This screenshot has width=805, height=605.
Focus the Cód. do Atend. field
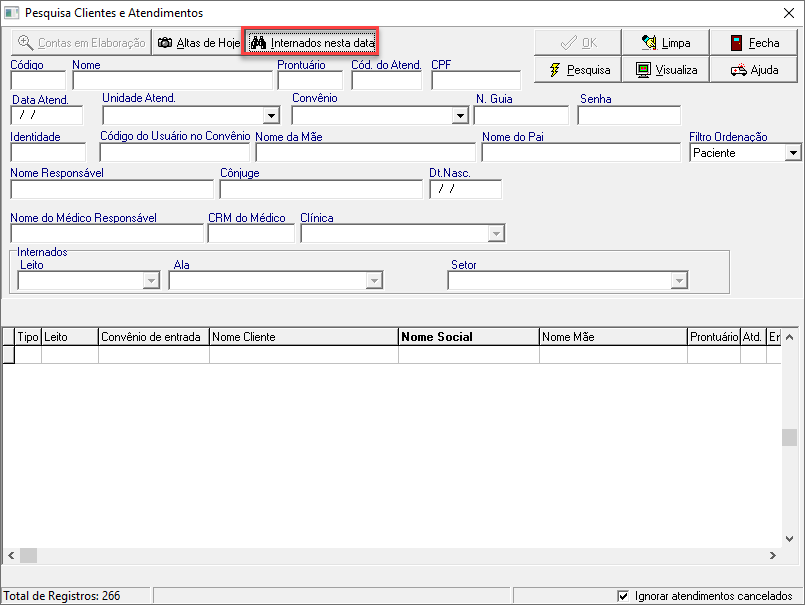(387, 81)
